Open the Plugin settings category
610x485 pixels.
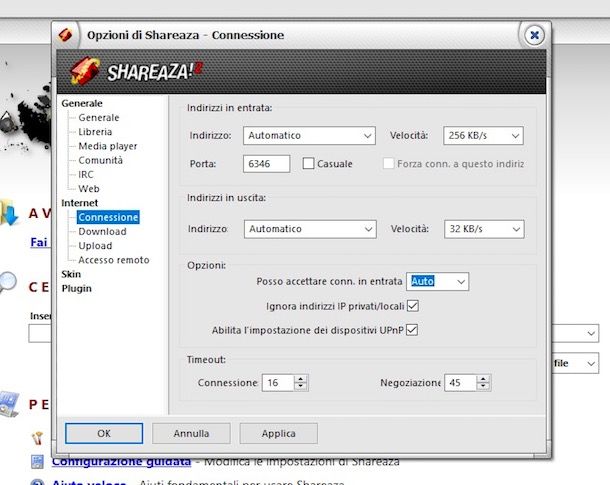click(77, 289)
